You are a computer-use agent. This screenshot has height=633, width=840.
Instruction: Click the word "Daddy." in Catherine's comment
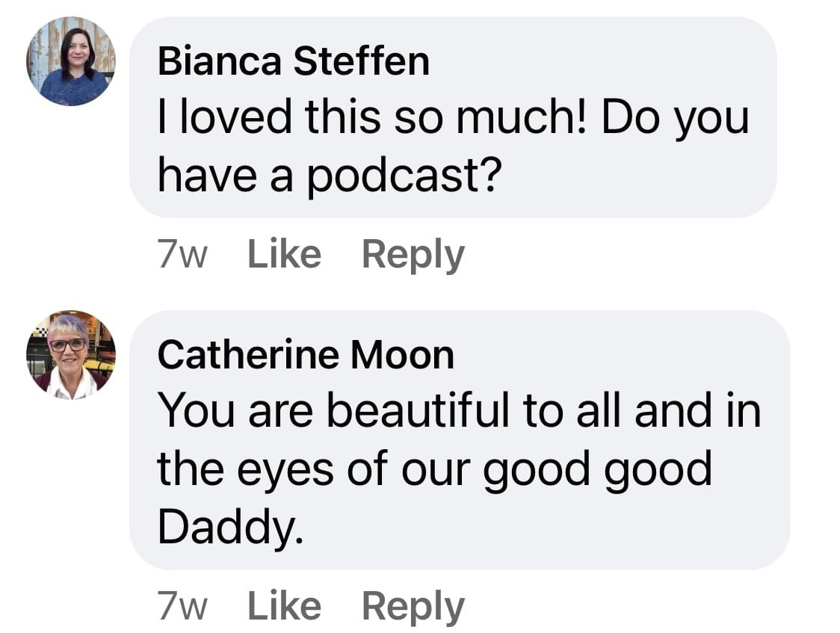[x=232, y=527]
